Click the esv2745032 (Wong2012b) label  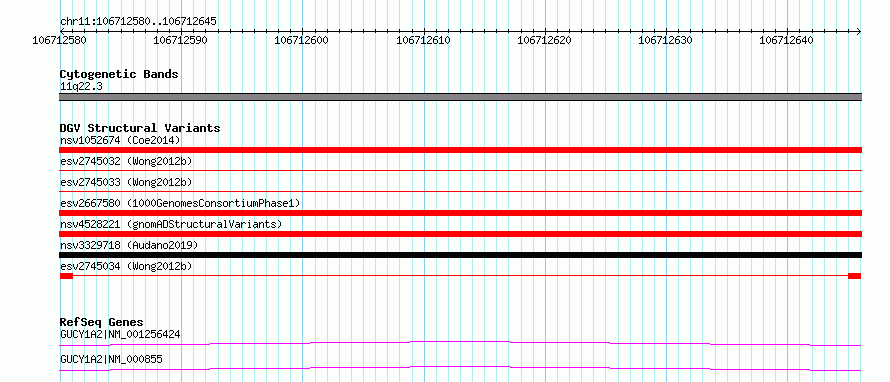(126, 161)
